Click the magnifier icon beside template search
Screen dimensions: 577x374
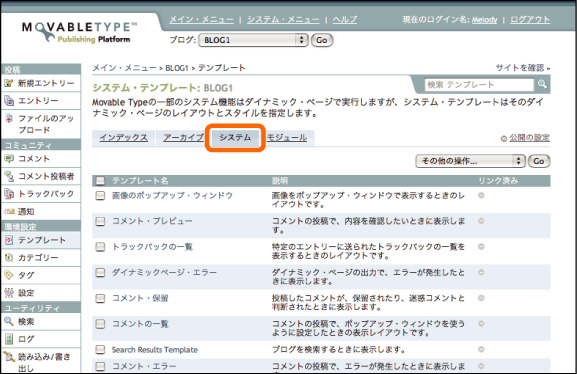point(542,84)
